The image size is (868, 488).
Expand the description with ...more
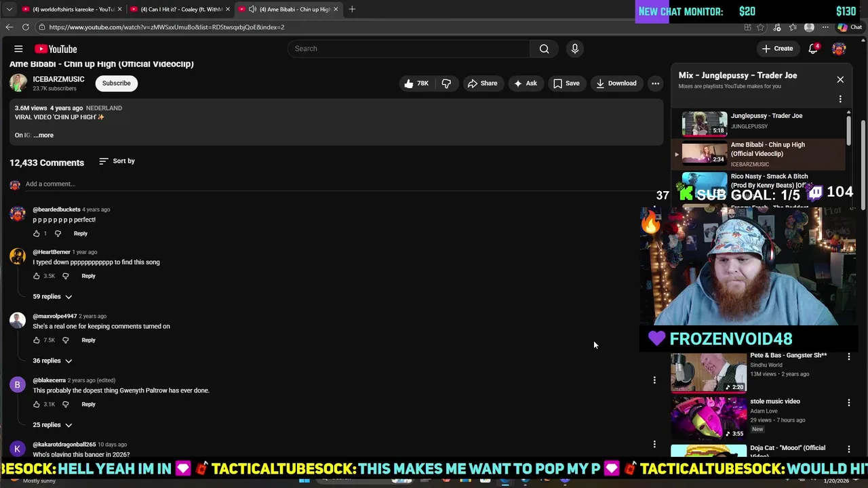[43, 135]
